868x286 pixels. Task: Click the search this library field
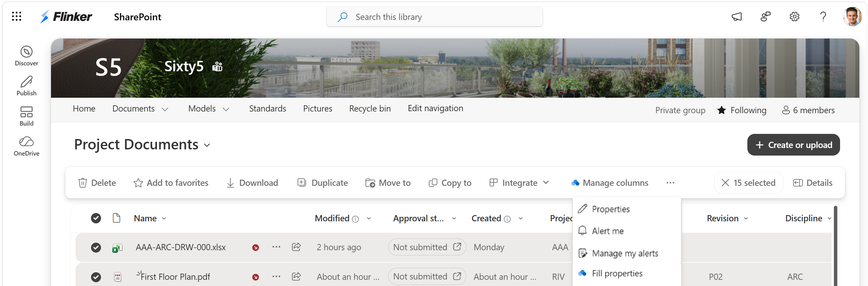tap(435, 17)
